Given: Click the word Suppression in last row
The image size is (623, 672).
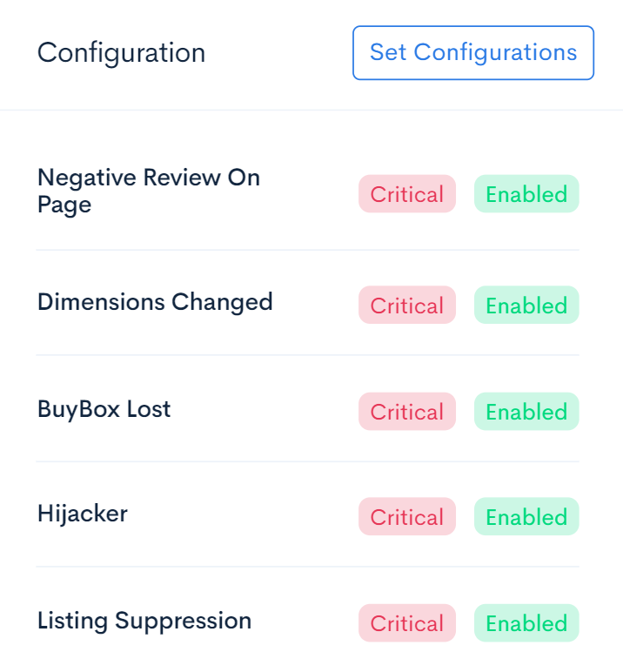Looking at the screenshot, I should click(183, 622).
